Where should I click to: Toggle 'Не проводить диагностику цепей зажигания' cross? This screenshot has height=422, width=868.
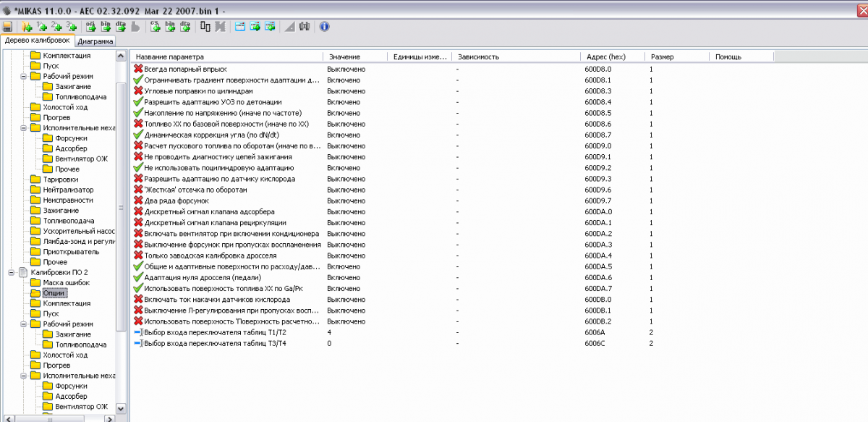pos(138,156)
